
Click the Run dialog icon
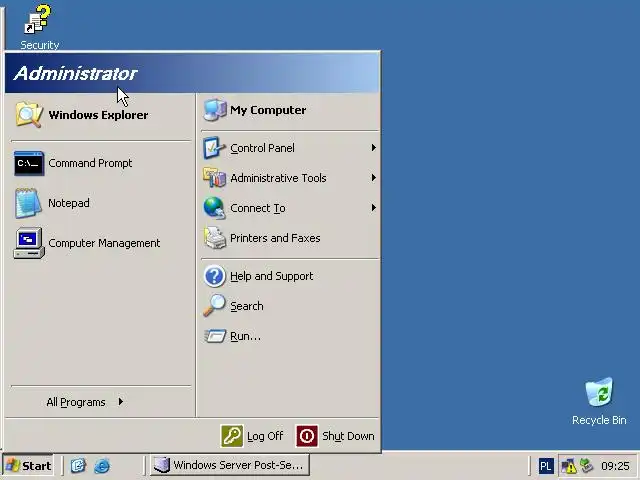tap(215, 336)
